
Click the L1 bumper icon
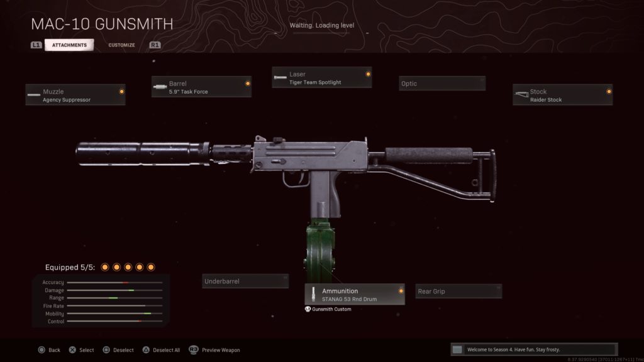(x=36, y=45)
